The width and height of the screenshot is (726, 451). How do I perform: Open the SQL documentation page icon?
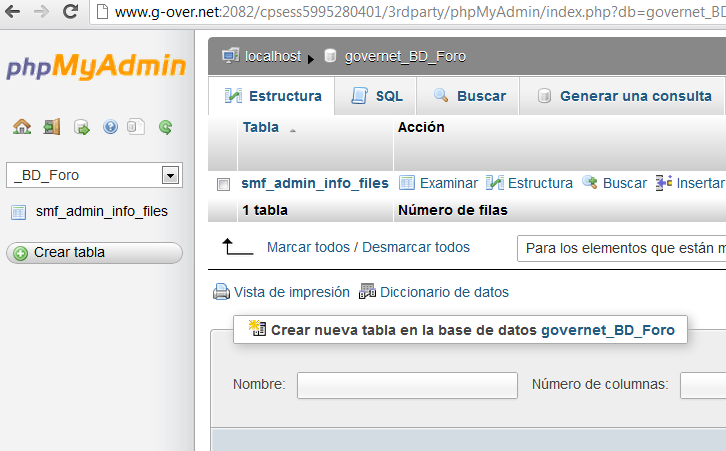coord(136,126)
